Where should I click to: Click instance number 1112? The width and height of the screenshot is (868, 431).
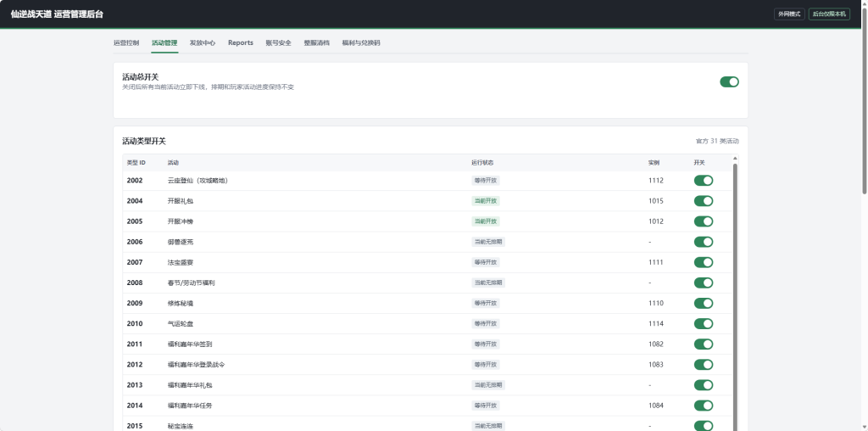(x=656, y=181)
